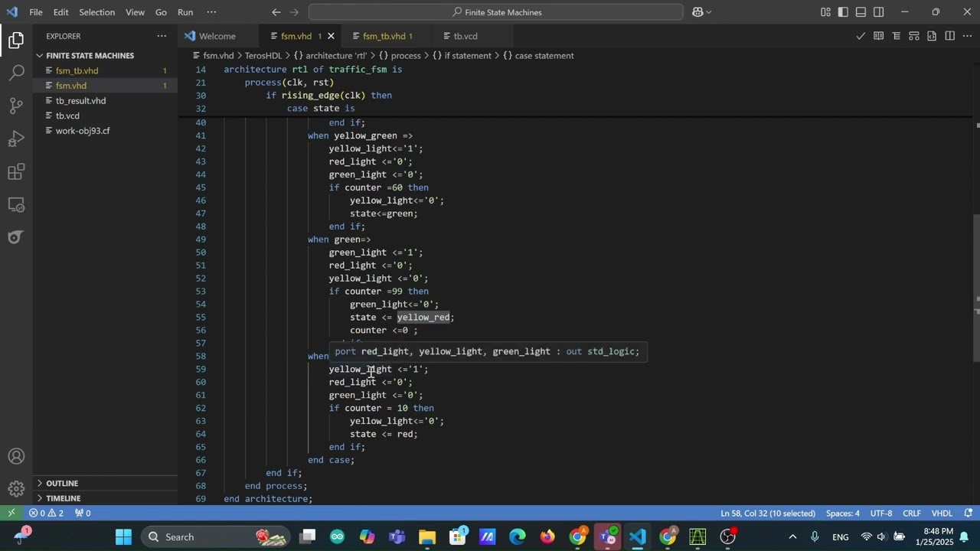The height and width of the screenshot is (551, 980).
Task: Open the Edit menu
Action: [61, 12]
